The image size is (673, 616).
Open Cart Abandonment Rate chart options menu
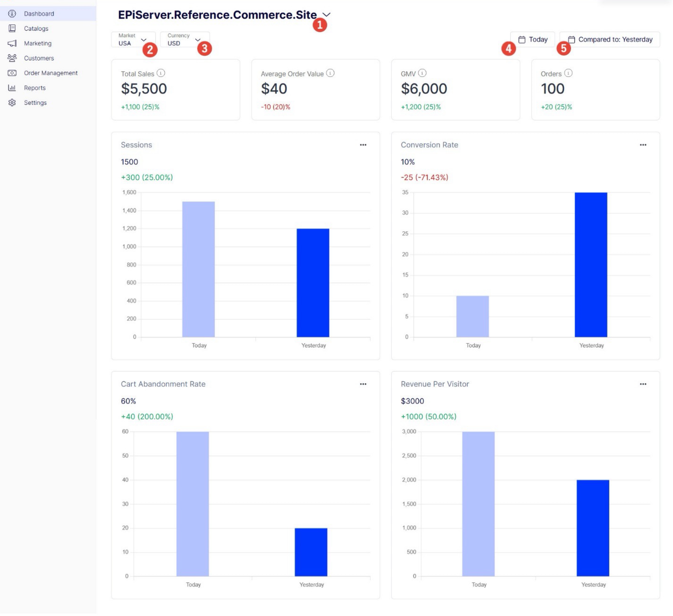pos(363,384)
